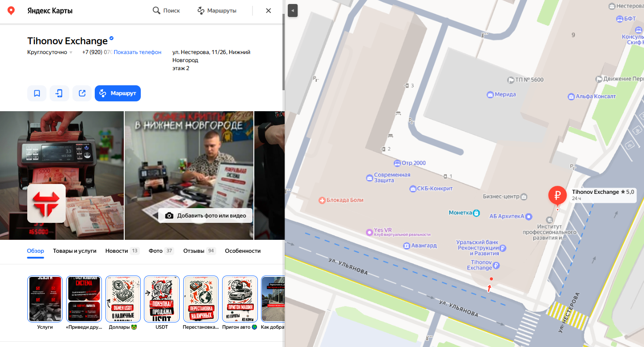Click the side panel vertical scrollbar
Viewport: 644px width, 347px height.
[x=283, y=54]
